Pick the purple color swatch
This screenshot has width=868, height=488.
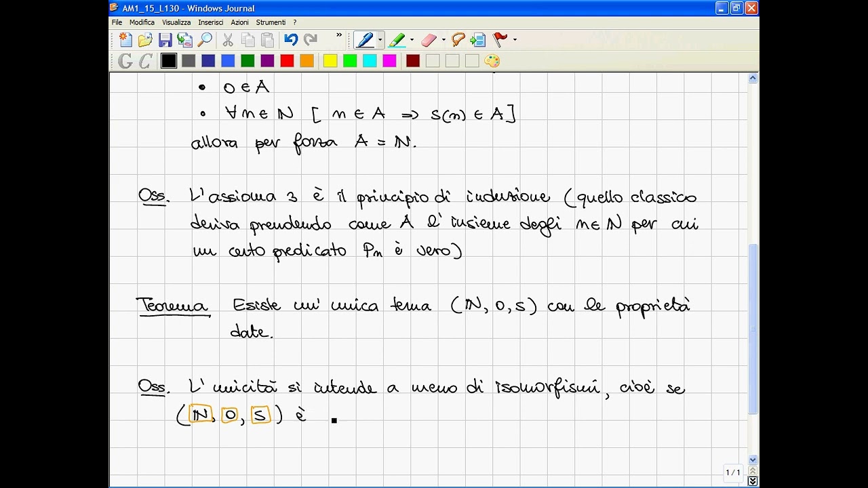click(267, 61)
